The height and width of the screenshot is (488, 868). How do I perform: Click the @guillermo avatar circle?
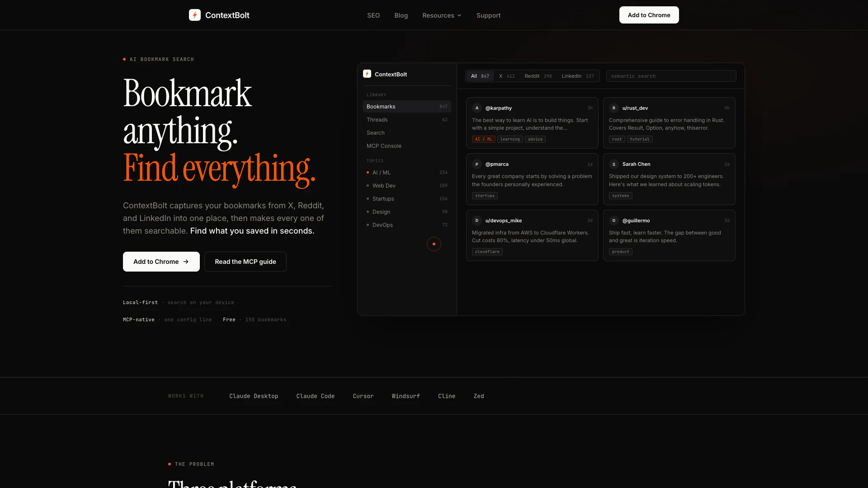(x=613, y=221)
